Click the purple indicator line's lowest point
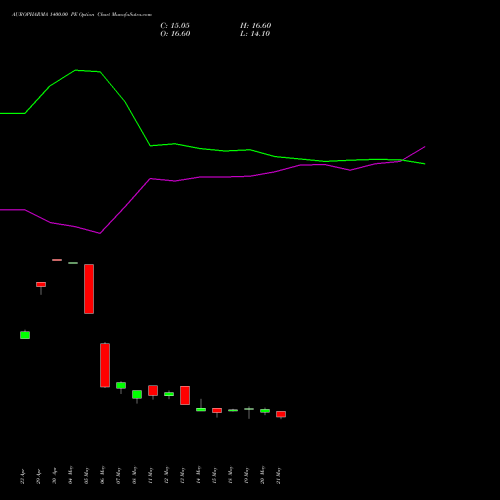The width and height of the screenshot is (500, 500). (x=100, y=233)
